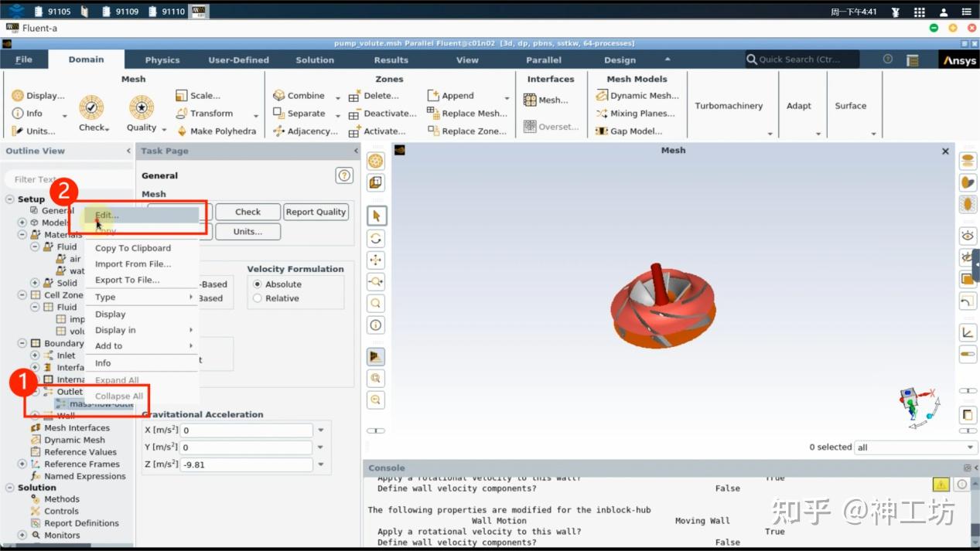Select Reference Values in the outline tree
980x551 pixels.
(x=80, y=452)
